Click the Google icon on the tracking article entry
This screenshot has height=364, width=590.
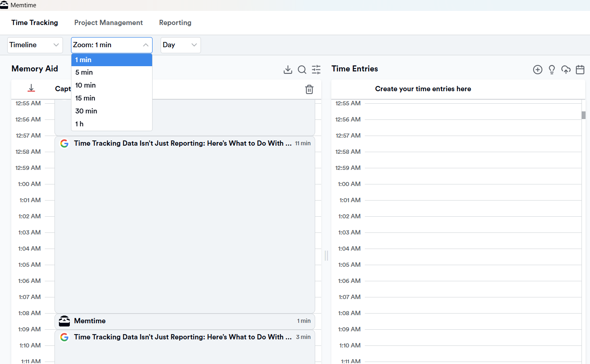click(64, 143)
